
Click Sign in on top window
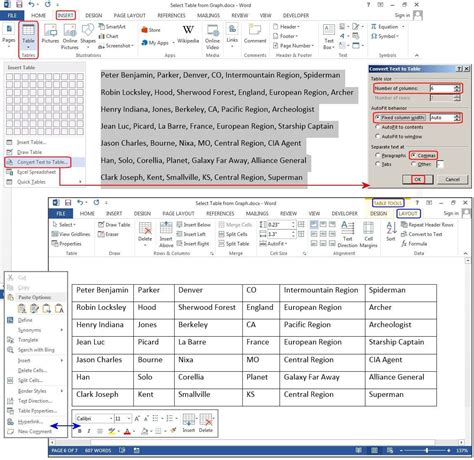click(x=402, y=15)
